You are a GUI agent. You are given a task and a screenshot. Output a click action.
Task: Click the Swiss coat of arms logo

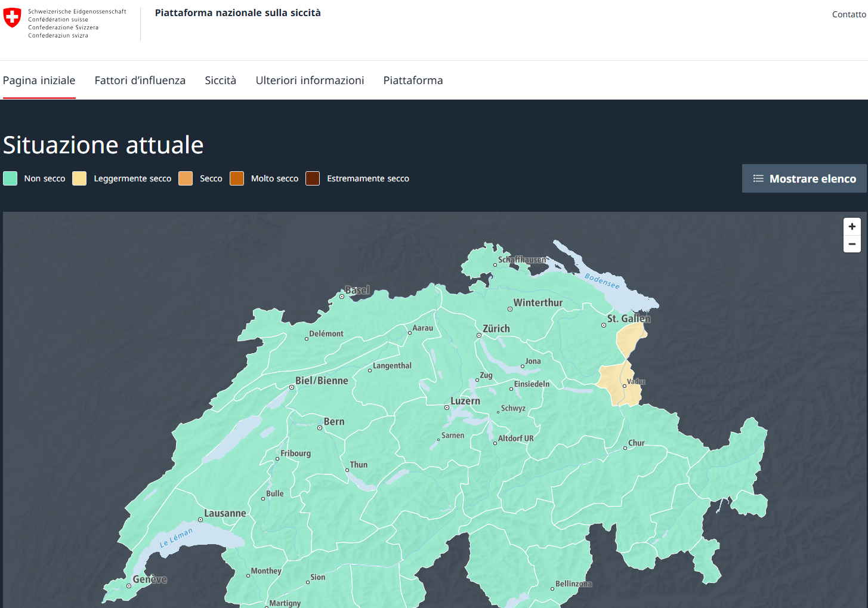tap(12, 18)
